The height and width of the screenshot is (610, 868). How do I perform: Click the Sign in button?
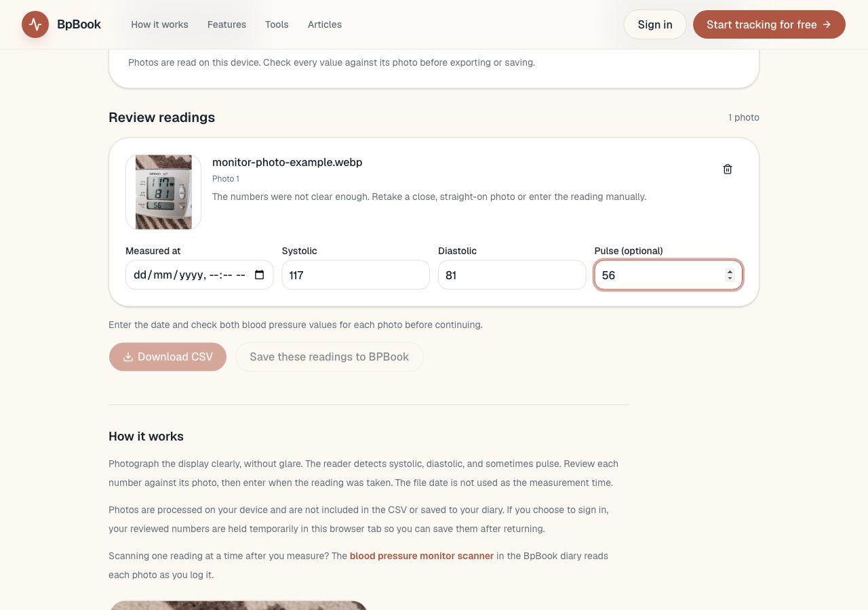[655, 24]
